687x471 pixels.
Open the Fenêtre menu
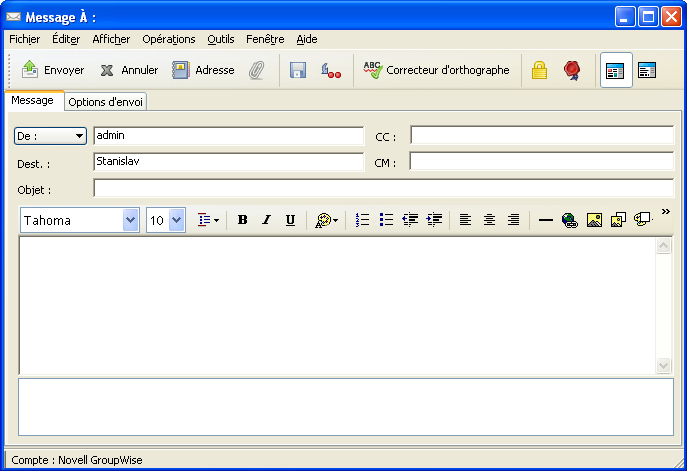265,39
